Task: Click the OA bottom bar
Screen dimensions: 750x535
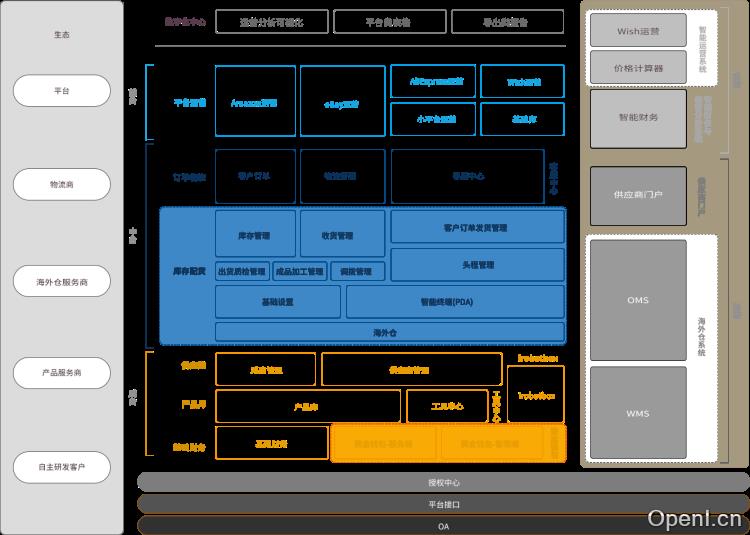Action: click(x=443, y=526)
